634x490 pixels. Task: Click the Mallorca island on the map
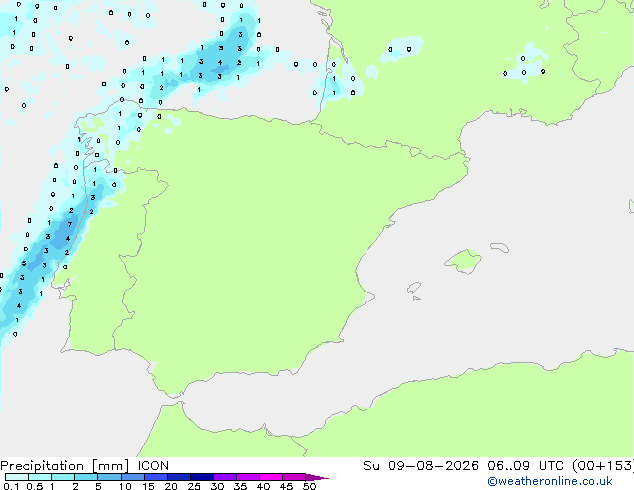pyautogui.click(x=463, y=262)
